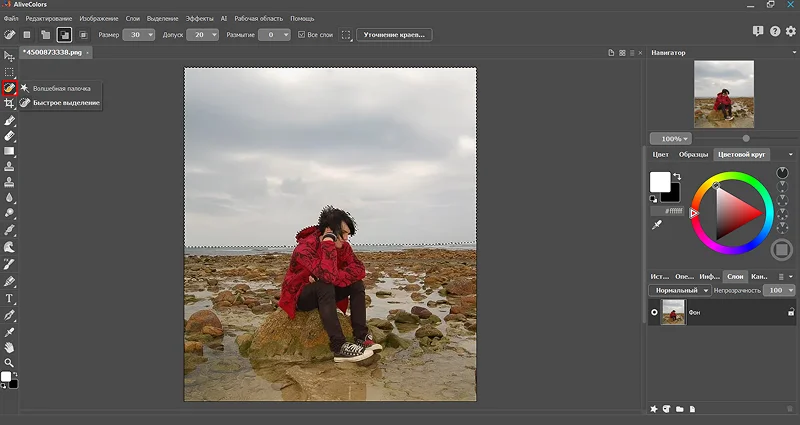Switch to the Ист... history tab
Viewport: 800px width, 425px height.
coord(659,276)
